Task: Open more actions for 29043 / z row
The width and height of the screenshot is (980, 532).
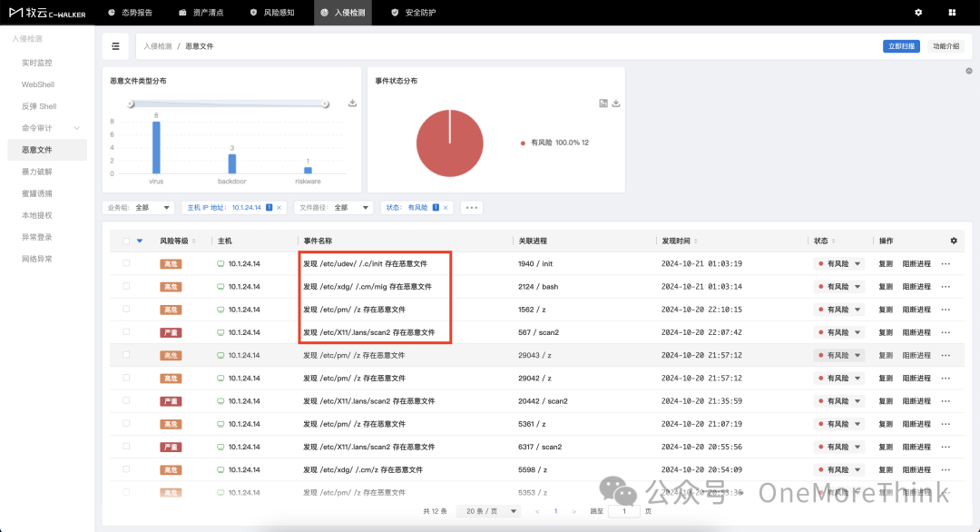Action: [x=946, y=356]
